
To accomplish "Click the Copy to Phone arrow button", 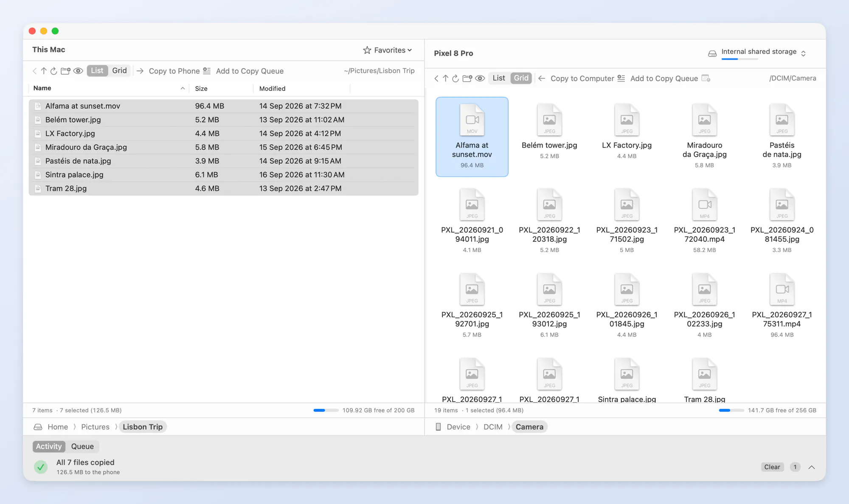I will [x=168, y=71].
